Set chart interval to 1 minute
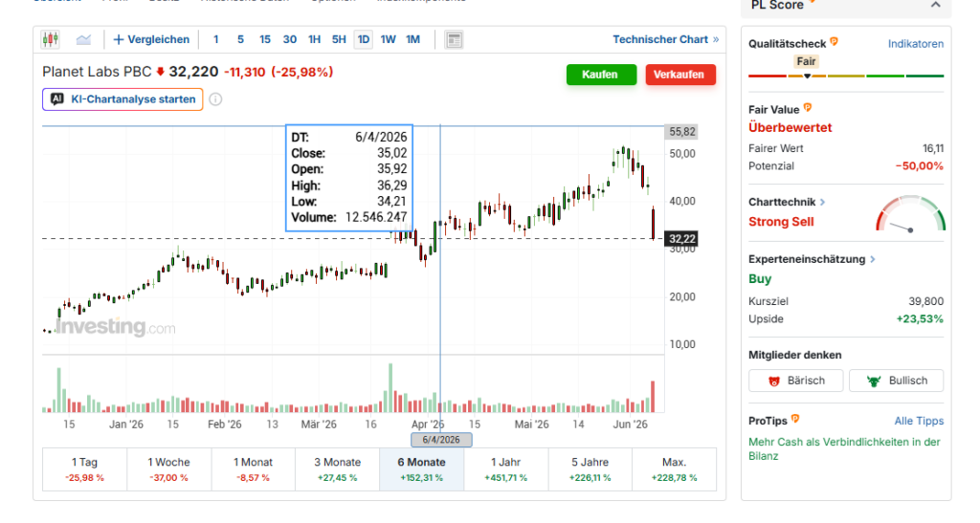The height and width of the screenshot is (523, 980). [x=216, y=39]
